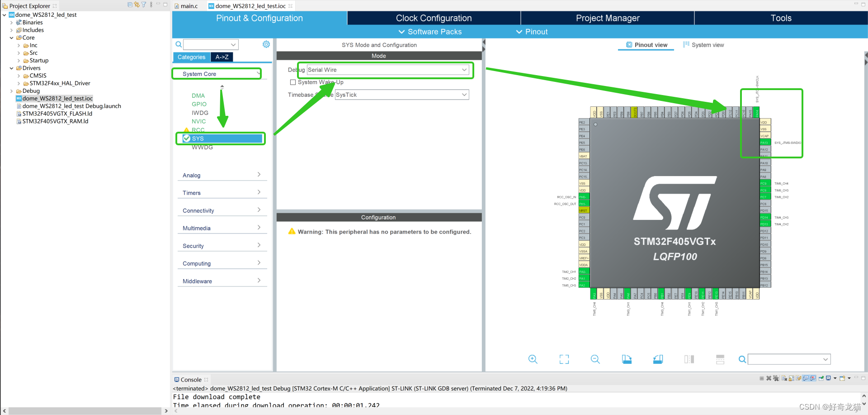This screenshot has width=868, height=415.
Task: Select the A->Z sorting tab
Action: (x=222, y=57)
